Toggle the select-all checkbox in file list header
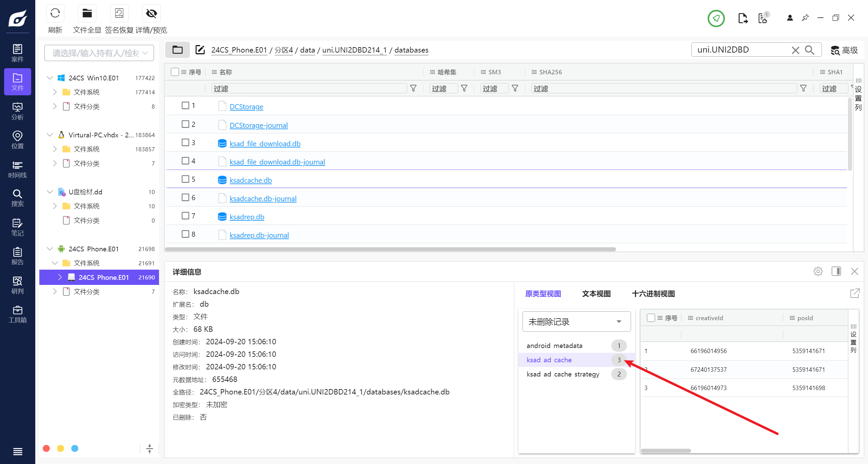 coord(175,72)
